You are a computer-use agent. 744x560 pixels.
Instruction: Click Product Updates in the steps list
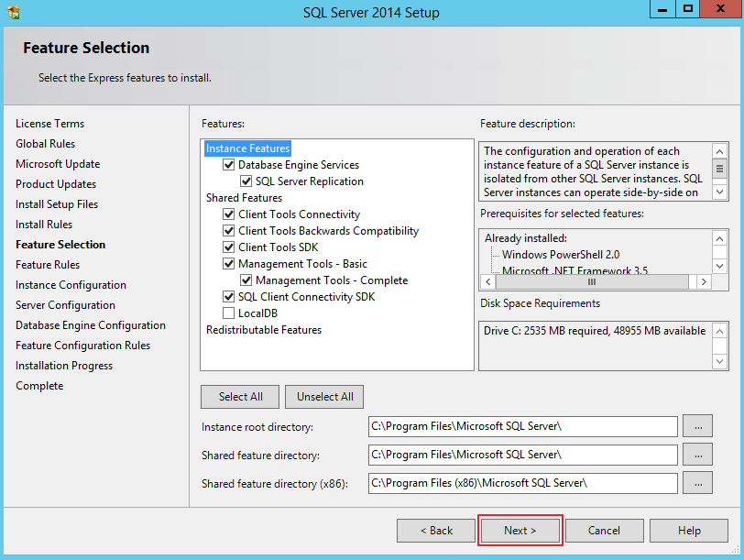point(56,184)
